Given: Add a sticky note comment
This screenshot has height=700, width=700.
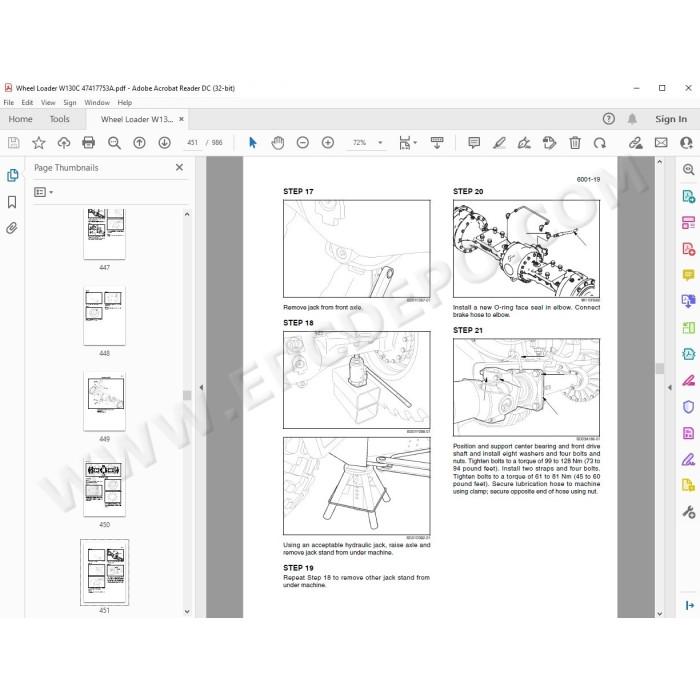Looking at the screenshot, I should click(474, 142).
